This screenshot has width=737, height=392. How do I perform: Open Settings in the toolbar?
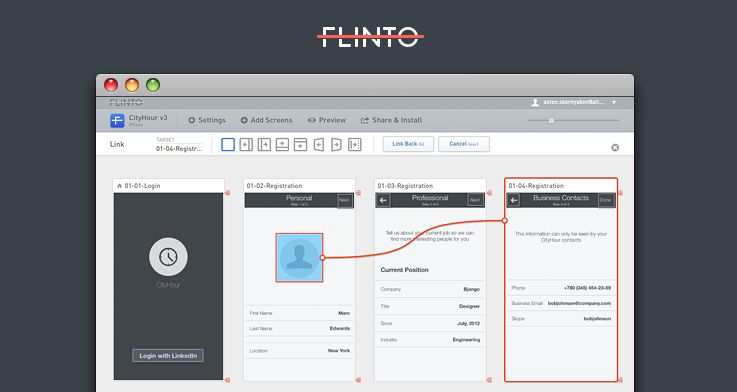(x=207, y=120)
